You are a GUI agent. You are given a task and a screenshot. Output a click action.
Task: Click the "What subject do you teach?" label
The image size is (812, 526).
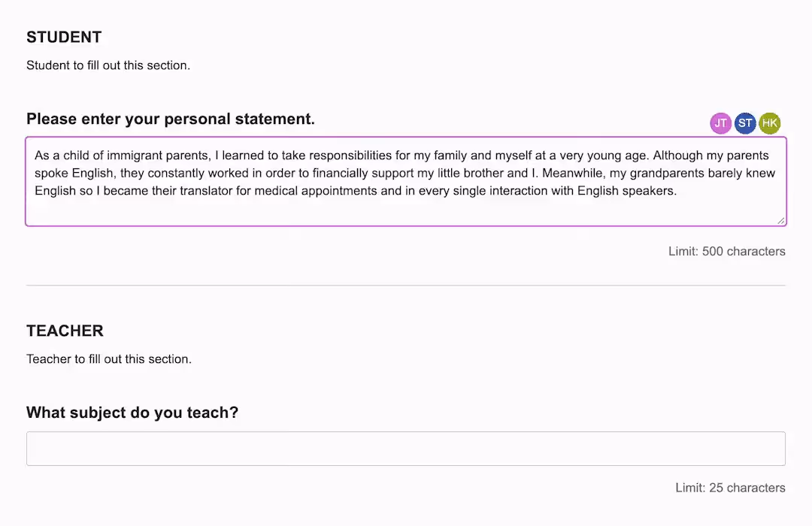[x=132, y=413]
